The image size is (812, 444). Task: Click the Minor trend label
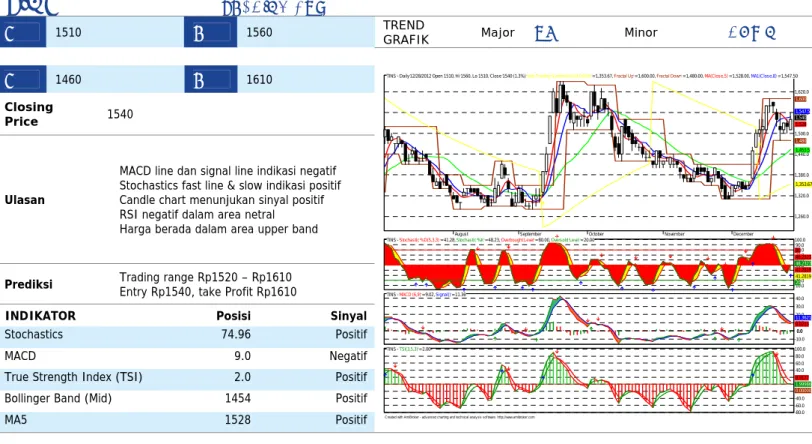641,33
